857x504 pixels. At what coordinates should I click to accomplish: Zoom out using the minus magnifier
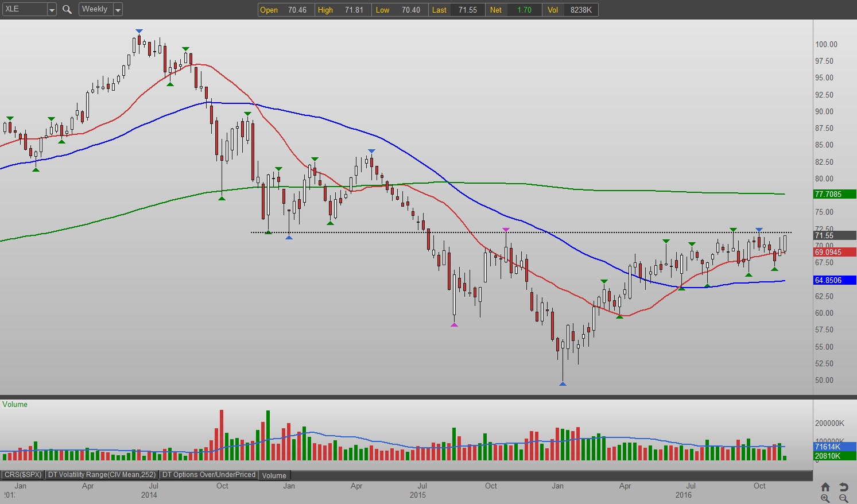(843, 499)
